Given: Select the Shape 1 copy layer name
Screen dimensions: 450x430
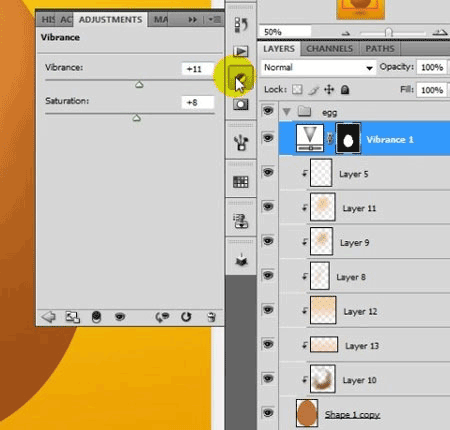Looking at the screenshot, I should coord(352,415).
